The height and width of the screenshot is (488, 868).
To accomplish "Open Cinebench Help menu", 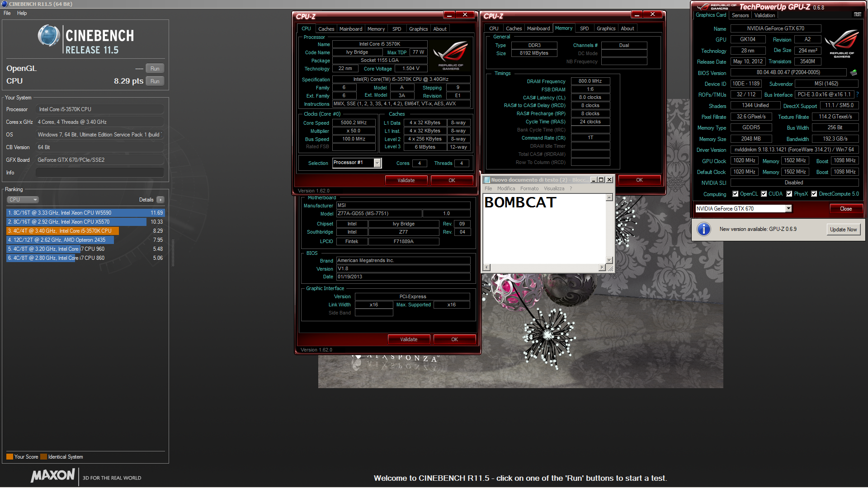I will pyautogui.click(x=22, y=13).
